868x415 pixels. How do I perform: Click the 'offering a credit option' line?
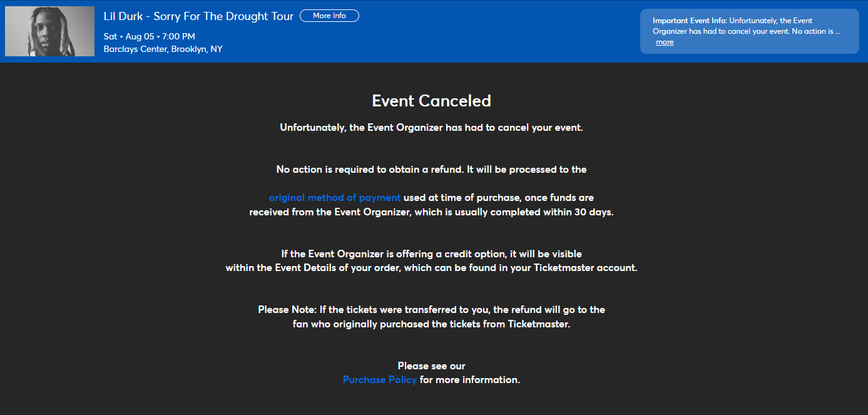432,254
